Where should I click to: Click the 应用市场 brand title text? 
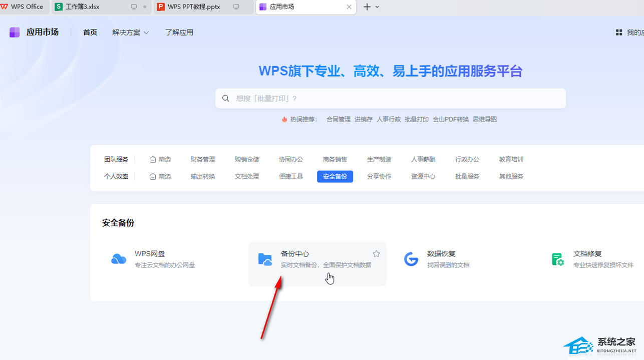43,33
